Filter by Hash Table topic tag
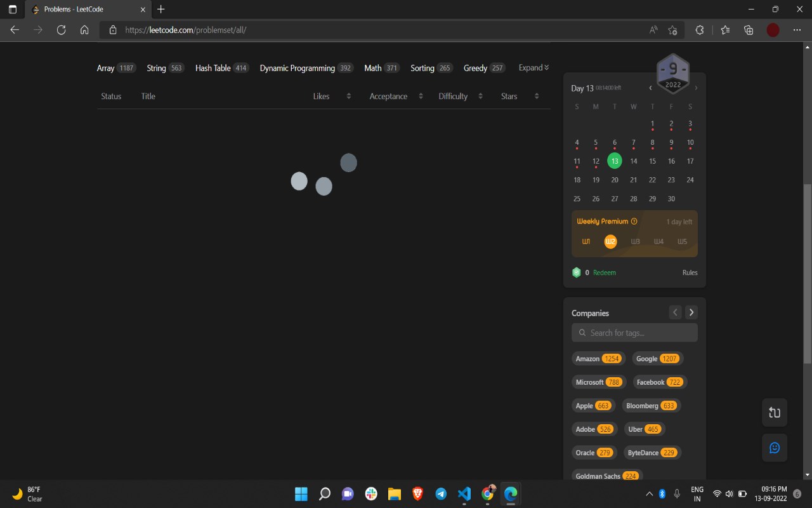Image resolution: width=812 pixels, height=508 pixels. click(x=222, y=68)
